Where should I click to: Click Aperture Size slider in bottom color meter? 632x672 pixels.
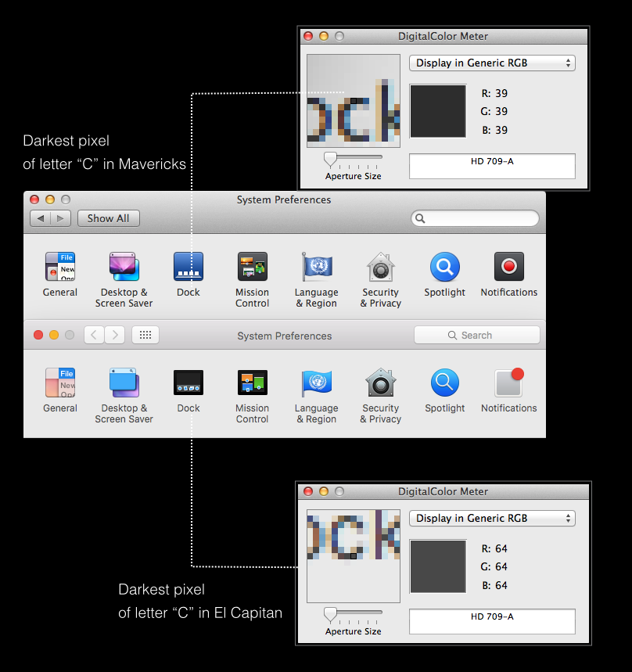(353, 615)
